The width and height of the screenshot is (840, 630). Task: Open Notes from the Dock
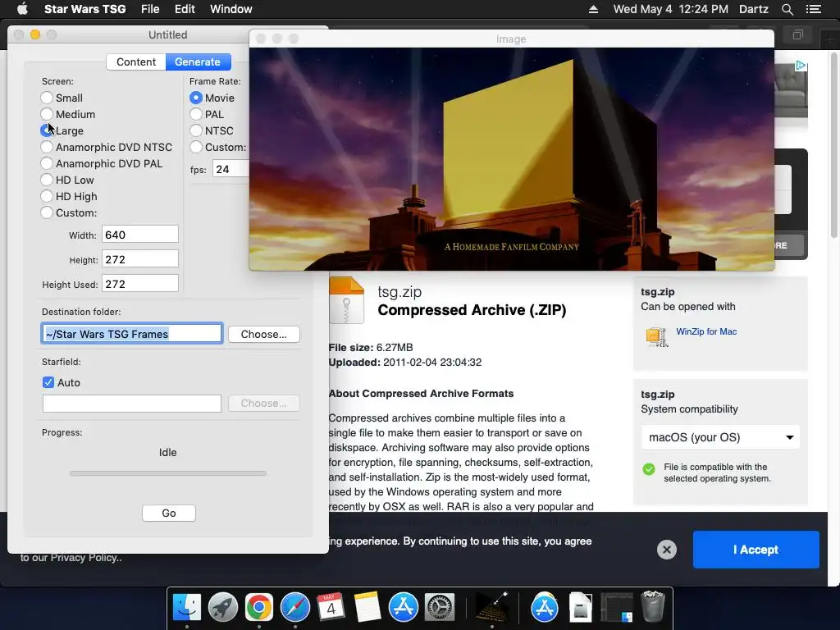point(367,608)
